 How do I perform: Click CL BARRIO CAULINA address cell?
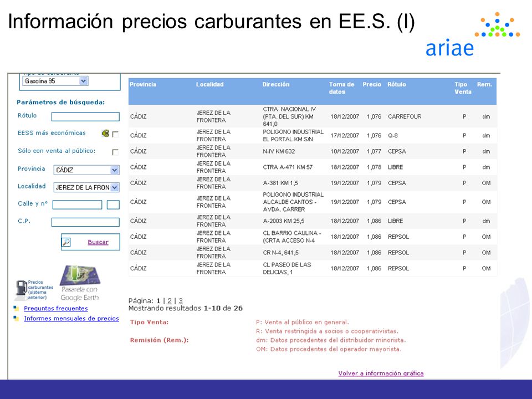pyautogui.click(x=292, y=237)
